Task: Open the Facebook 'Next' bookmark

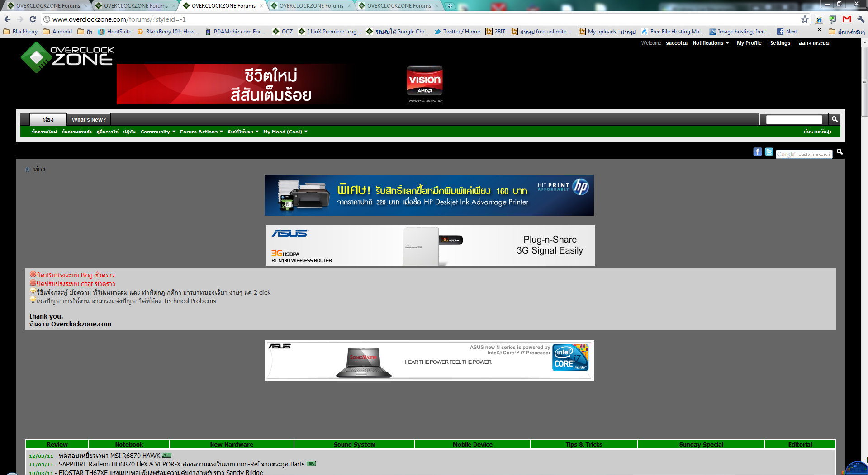Action: coord(787,32)
